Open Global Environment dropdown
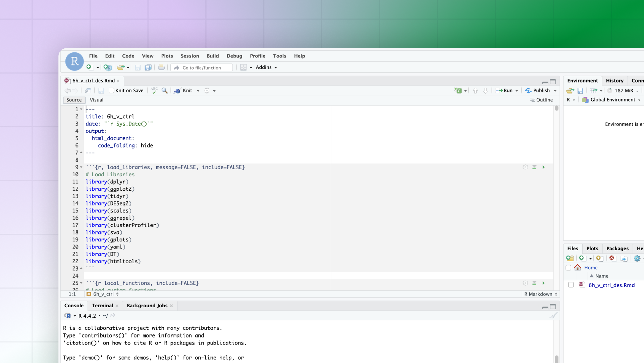This screenshot has width=644, height=363. [612, 100]
